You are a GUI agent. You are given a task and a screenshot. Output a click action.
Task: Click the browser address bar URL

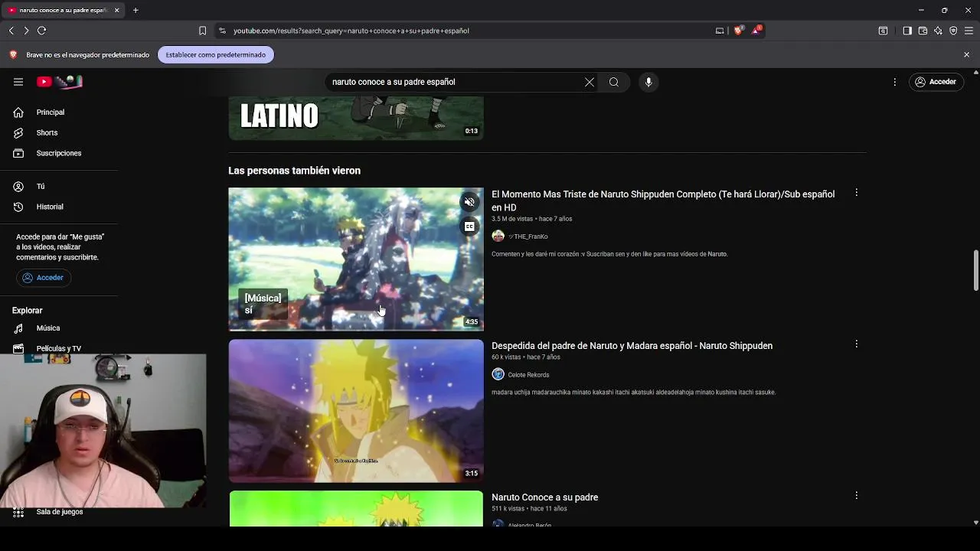click(351, 31)
